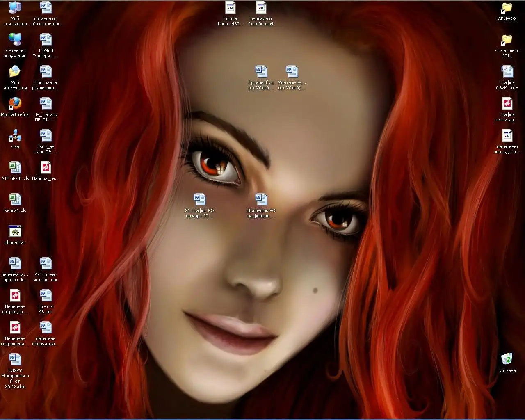Select the Ose network shortcut icon

coord(15,139)
